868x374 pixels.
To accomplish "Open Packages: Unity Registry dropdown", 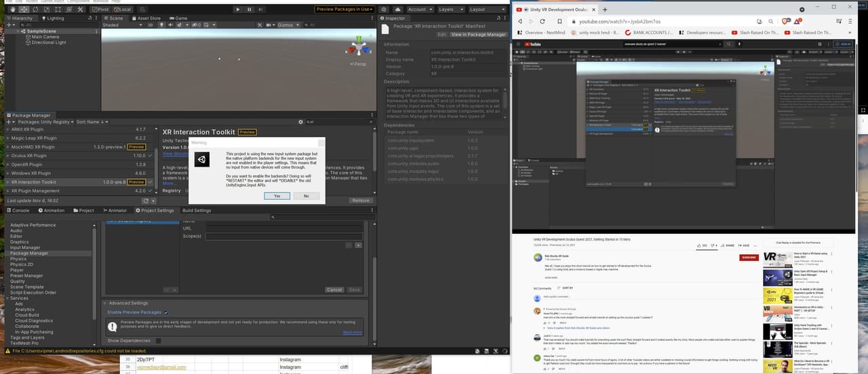I will click(46, 122).
